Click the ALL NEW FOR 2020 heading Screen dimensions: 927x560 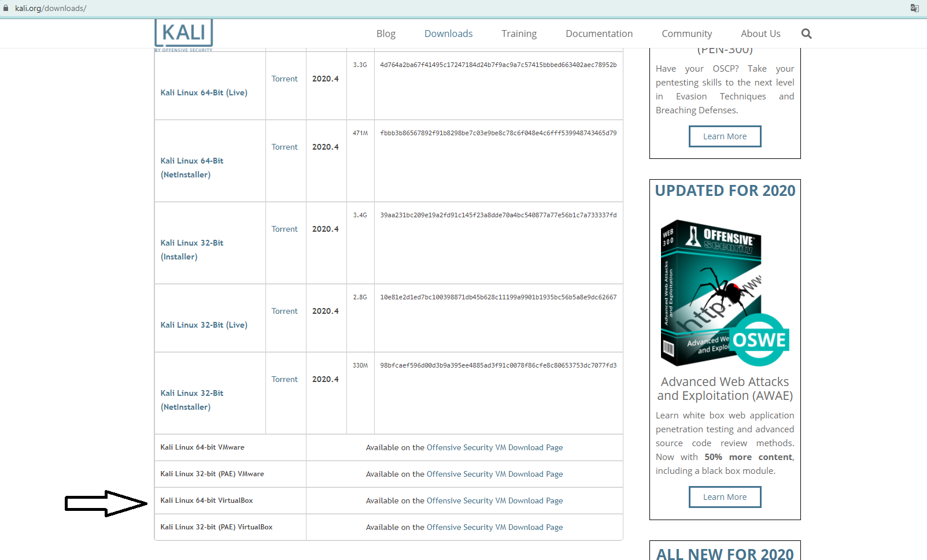(725, 554)
